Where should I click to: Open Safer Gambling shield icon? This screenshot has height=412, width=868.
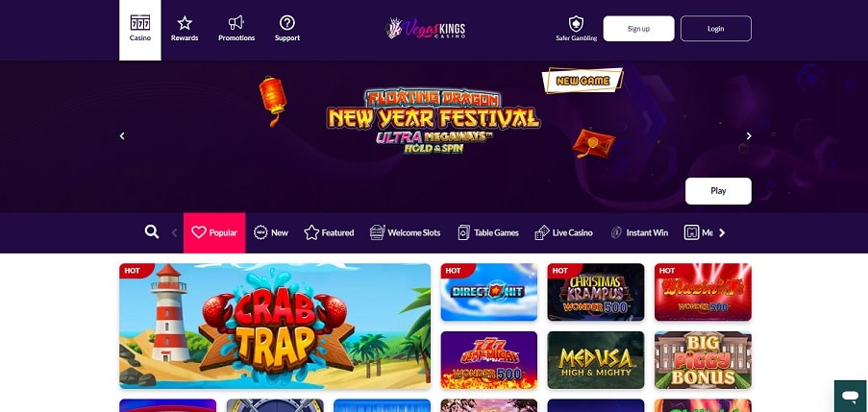pos(577,24)
